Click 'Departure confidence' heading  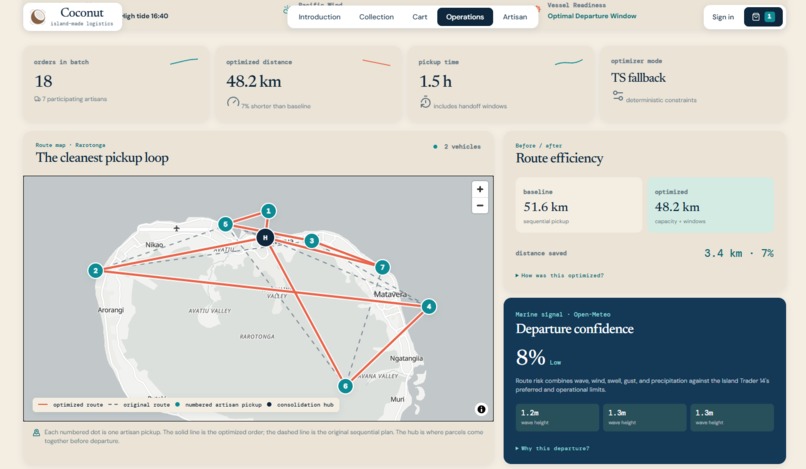(x=574, y=329)
